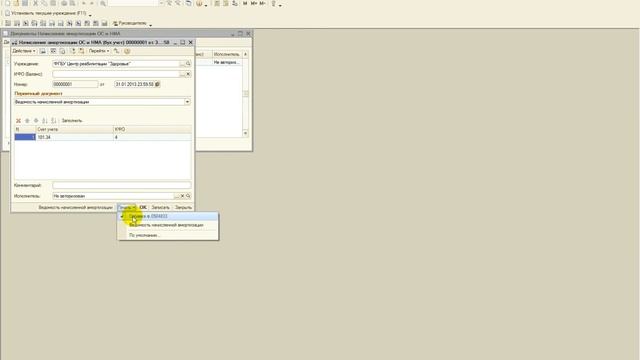This screenshot has height=360, width=640.
Task: Choose Справка ф.0504833 from print menu
Action: [168, 216]
